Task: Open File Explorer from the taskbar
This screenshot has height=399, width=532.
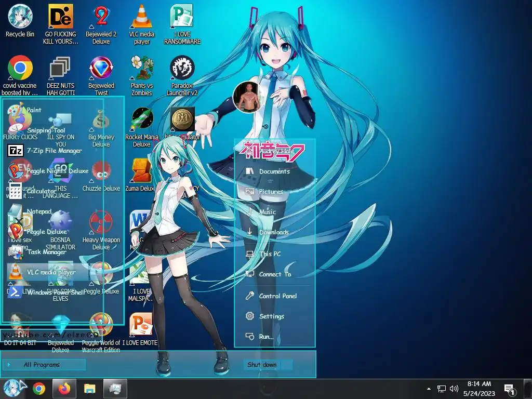Action: pyautogui.click(x=89, y=389)
